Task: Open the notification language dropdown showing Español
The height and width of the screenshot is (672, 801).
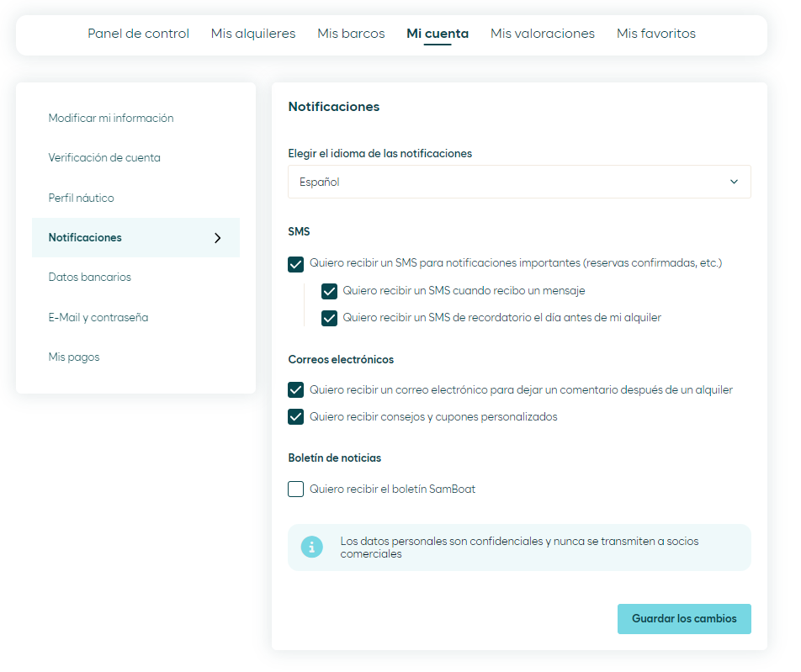Action: [x=519, y=182]
